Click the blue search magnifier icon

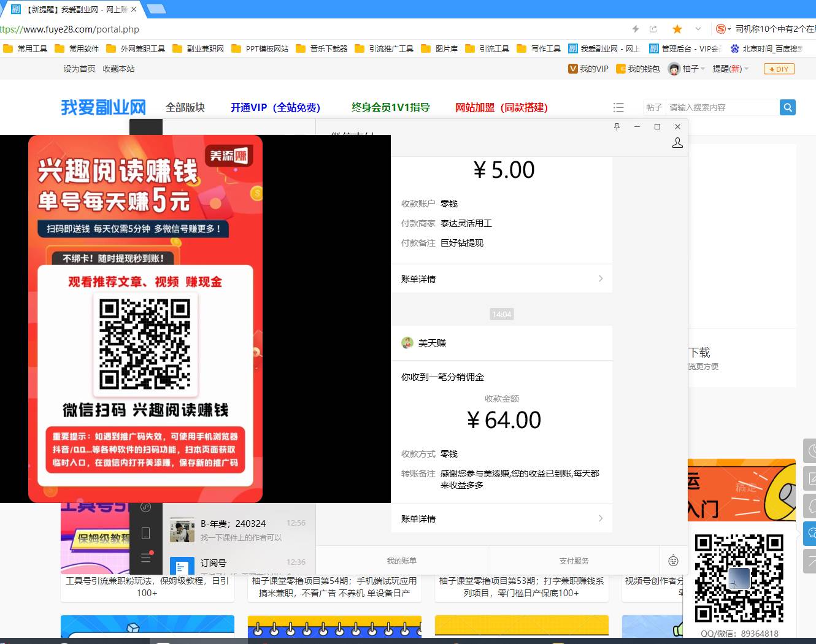[787, 107]
